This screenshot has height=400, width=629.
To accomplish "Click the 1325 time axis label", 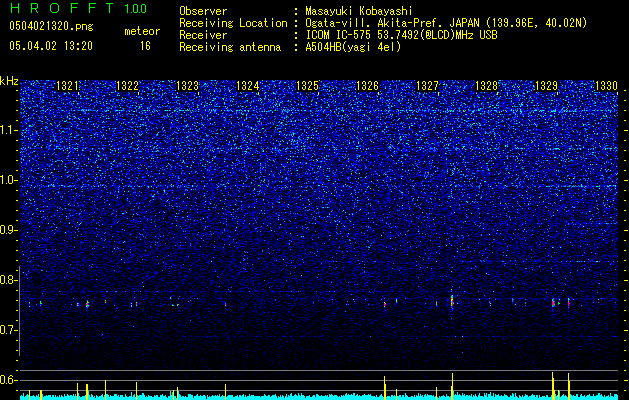I will 307,85.
